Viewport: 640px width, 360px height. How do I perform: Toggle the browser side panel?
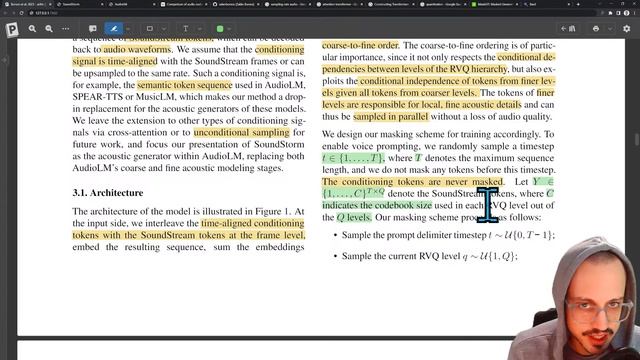618,13
